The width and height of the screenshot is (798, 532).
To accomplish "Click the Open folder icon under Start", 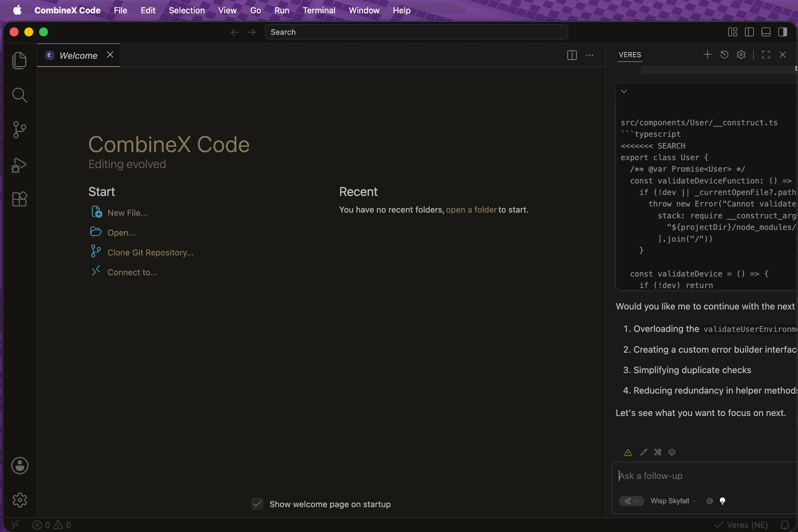I will point(96,232).
